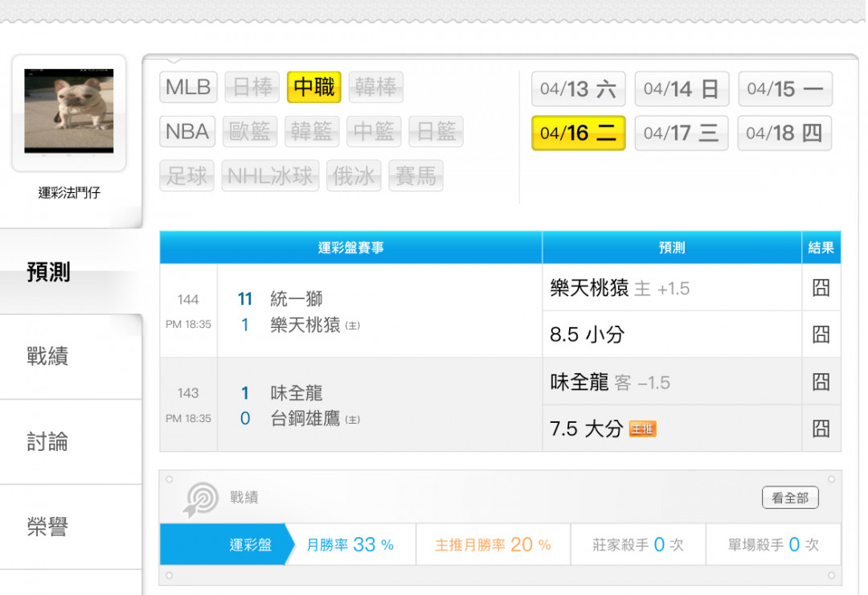Open the 預測 sidebar section
The height and width of the screenshot is (595, 868).
71,272
